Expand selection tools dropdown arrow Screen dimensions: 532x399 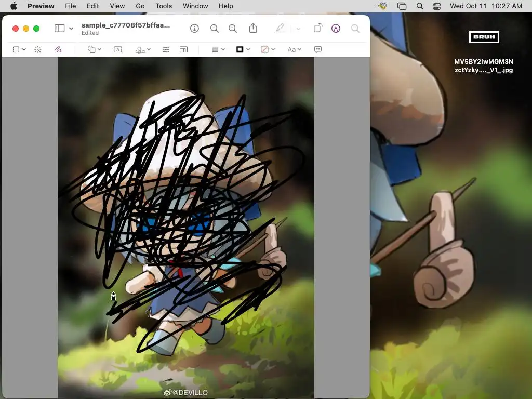tap(24, 49)
